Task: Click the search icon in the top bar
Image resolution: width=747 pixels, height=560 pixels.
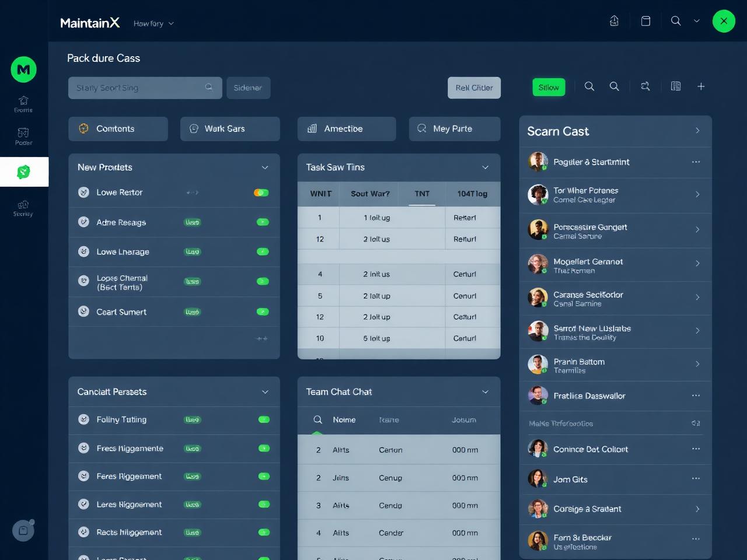Action: (x=676, y=21)
